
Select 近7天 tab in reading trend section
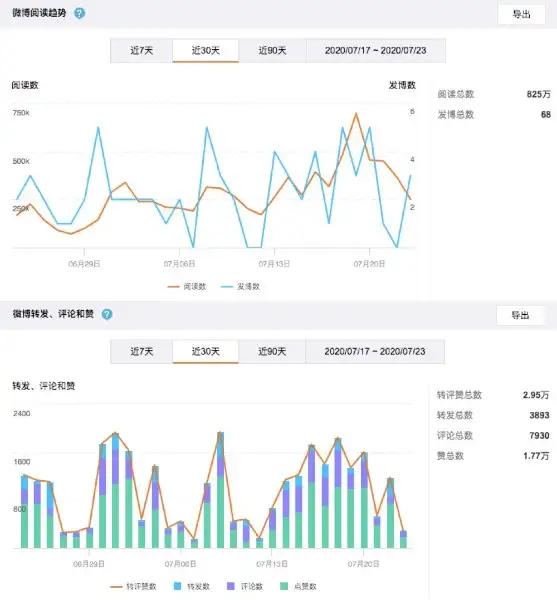[x=142, y=51]
